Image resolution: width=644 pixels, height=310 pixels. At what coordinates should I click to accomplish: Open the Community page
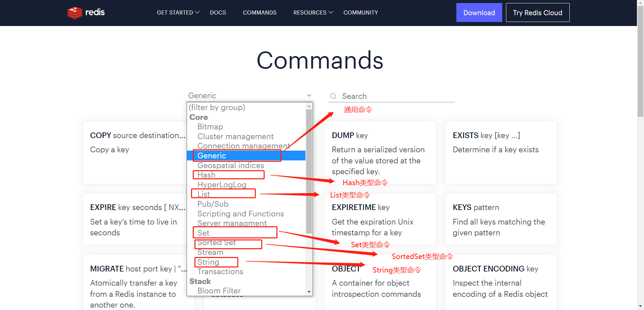tap(360, 12)
